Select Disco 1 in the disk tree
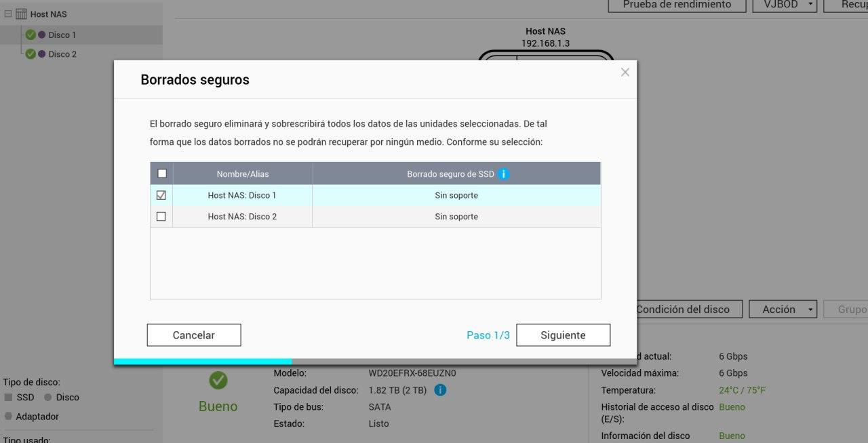 click(x=62, y=35)
